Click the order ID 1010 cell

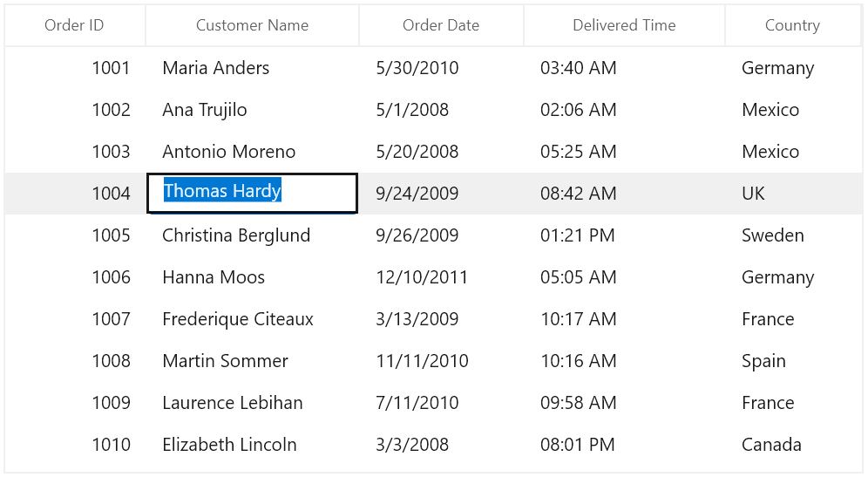pos(75,445)
